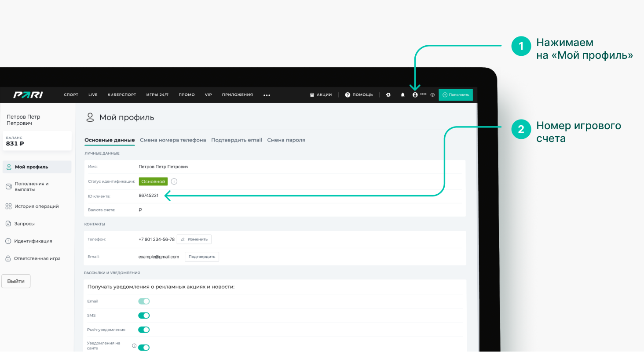Image resolution: width=644 pixels, height=352 pixels.
Task: Open История операций in sidebar
Action: pos(36,206)
